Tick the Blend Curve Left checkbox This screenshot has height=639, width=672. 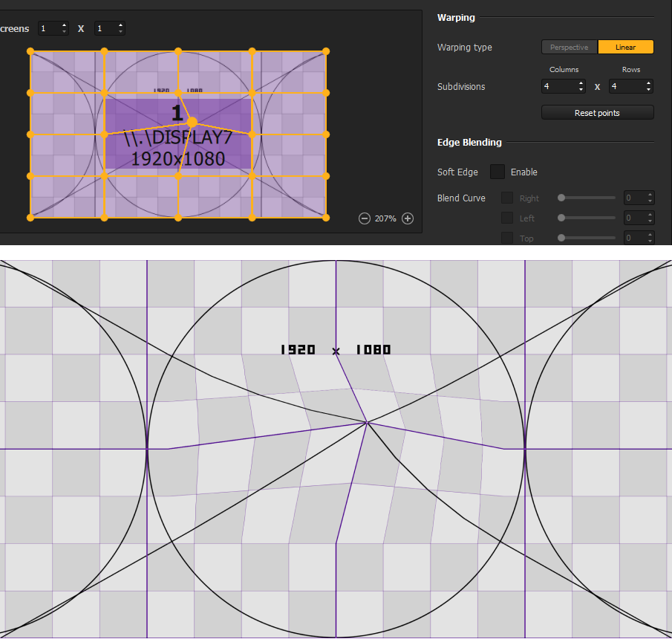(x=507, y=218)
